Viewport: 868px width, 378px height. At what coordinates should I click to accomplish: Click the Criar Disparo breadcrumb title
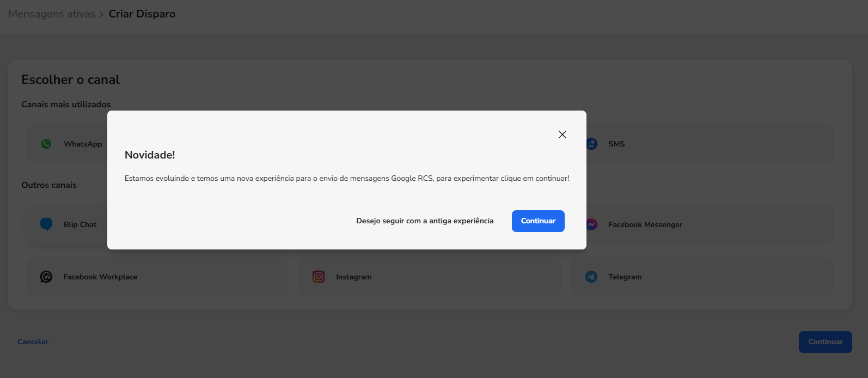[142, 14]
